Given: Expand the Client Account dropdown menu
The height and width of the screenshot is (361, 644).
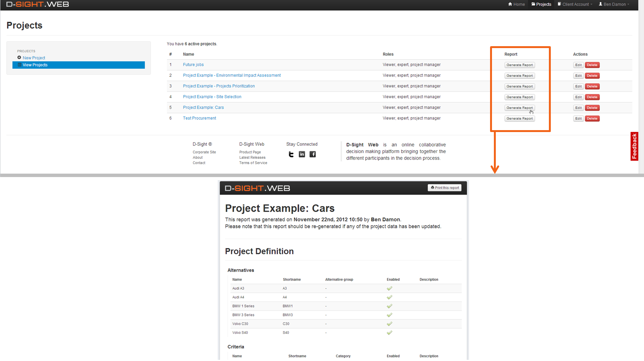Looking at the screenshot, I should click(x=574, y=4).
